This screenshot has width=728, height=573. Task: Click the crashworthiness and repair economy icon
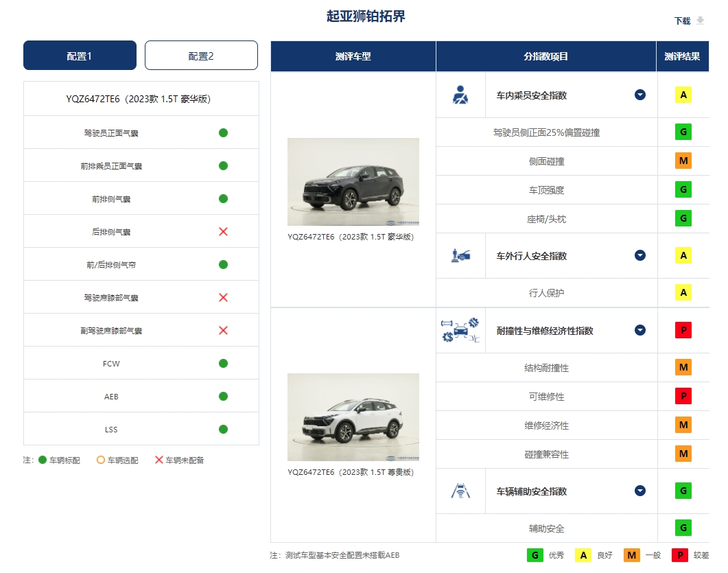460,331
